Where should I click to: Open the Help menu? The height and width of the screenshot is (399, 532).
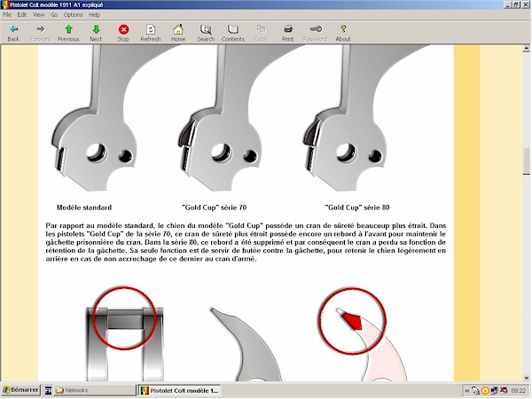point(94,14)
